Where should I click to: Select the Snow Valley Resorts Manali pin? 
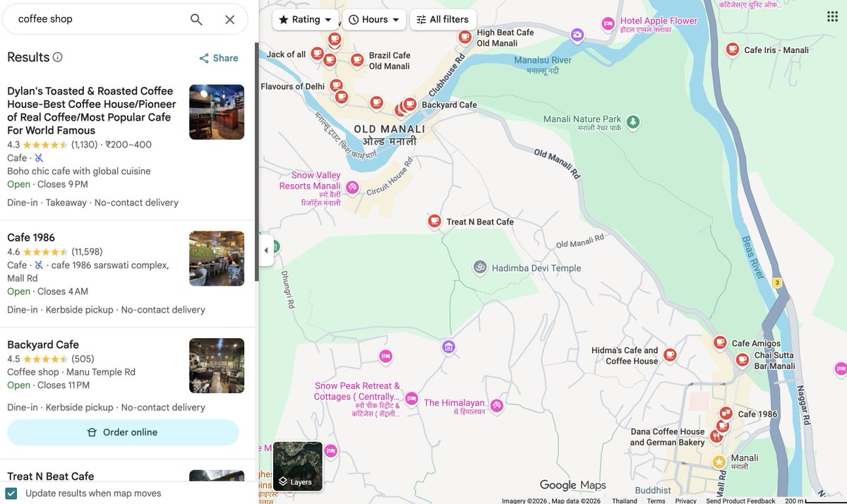coord(352,188)
